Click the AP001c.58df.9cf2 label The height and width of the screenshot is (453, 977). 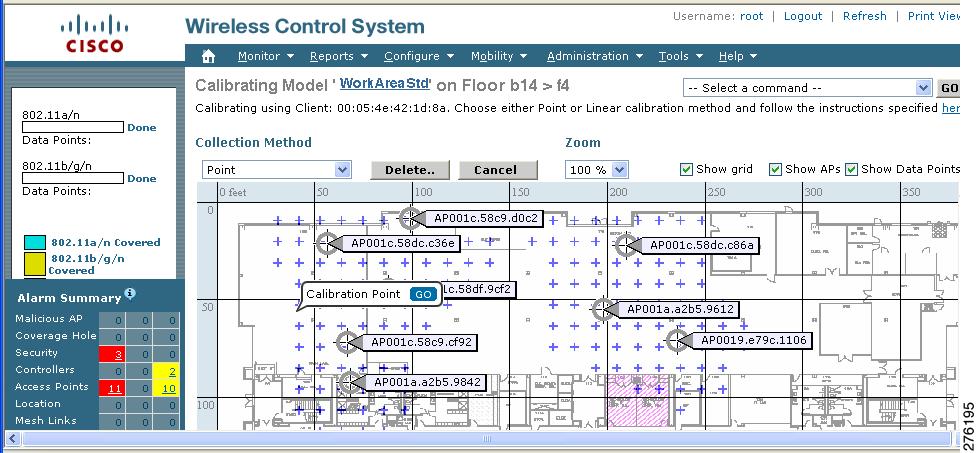479,289
